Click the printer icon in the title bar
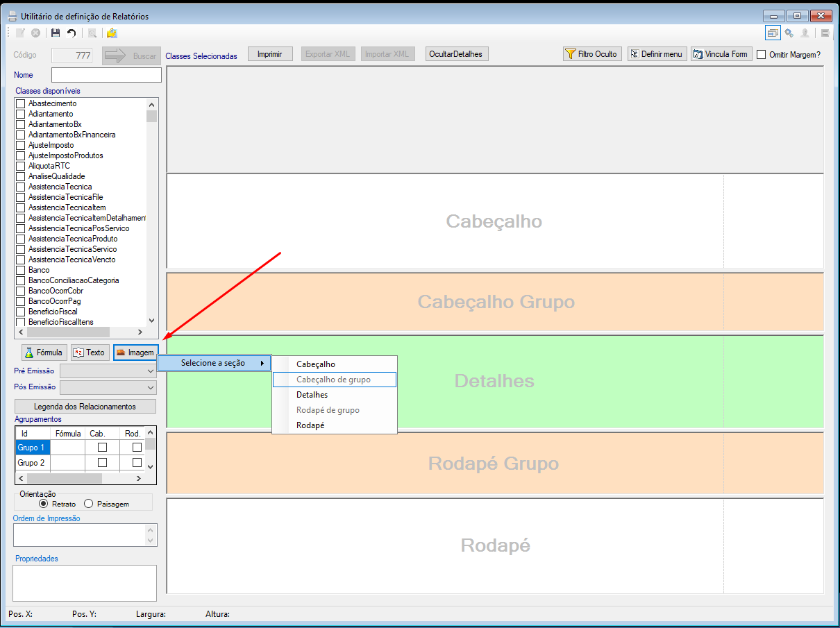This screenshot has width=840, height=628. (x=12, y=16)
